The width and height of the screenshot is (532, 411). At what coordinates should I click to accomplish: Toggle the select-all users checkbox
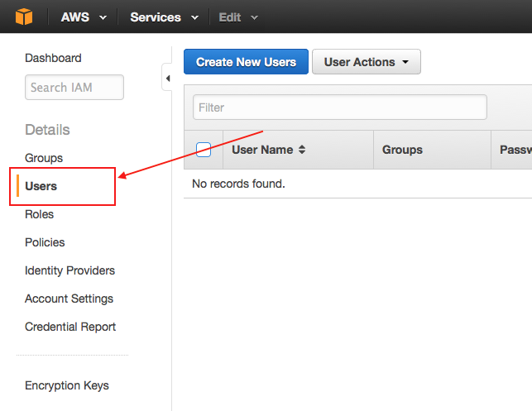pyautogui.click(x=204, y=150)
